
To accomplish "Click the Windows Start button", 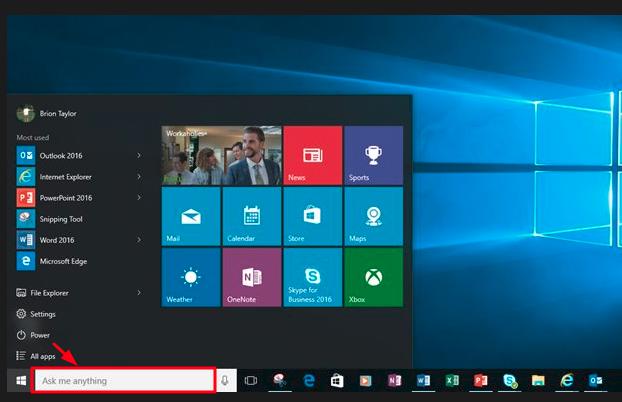I will pyautogui.click(x=21, y=381).
